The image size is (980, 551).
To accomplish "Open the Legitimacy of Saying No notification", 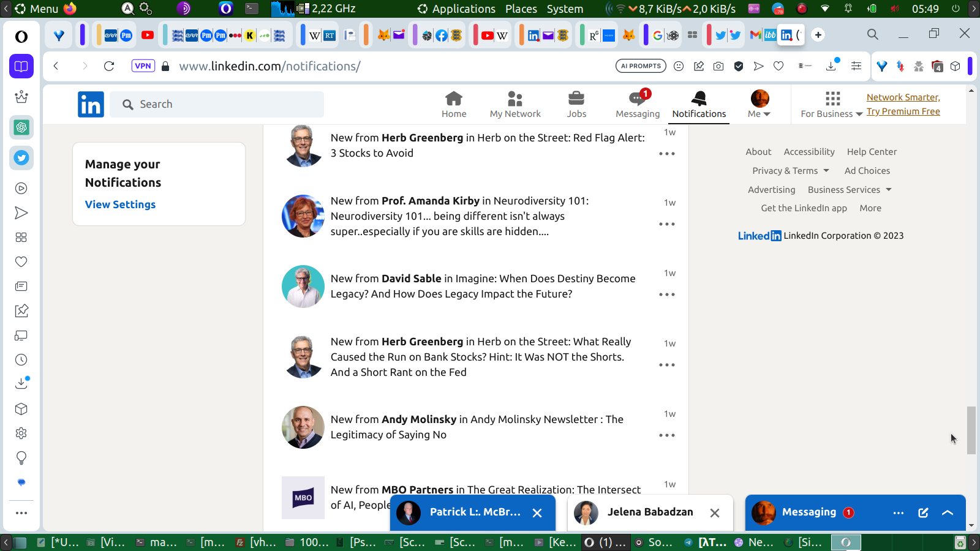I will (x=477, y=427).
